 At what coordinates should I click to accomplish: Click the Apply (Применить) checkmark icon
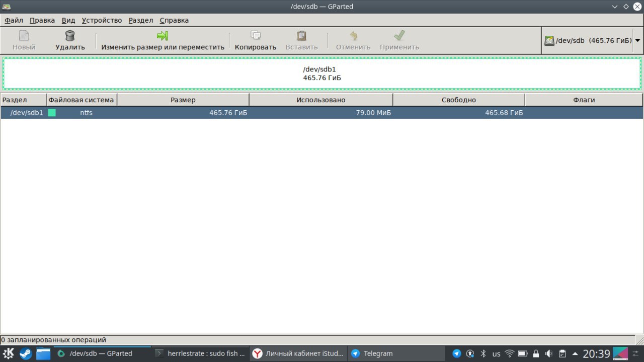click(x=399, y=36)
